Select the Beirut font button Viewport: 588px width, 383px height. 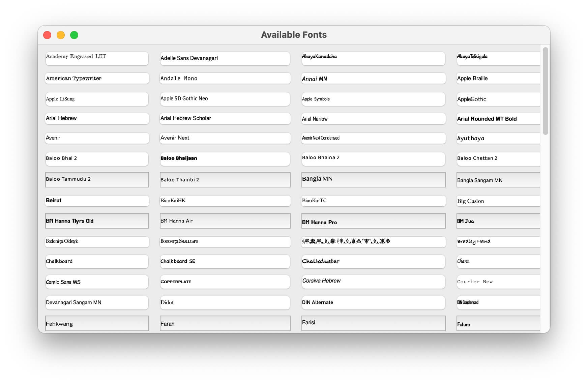(x=97, y=201)
